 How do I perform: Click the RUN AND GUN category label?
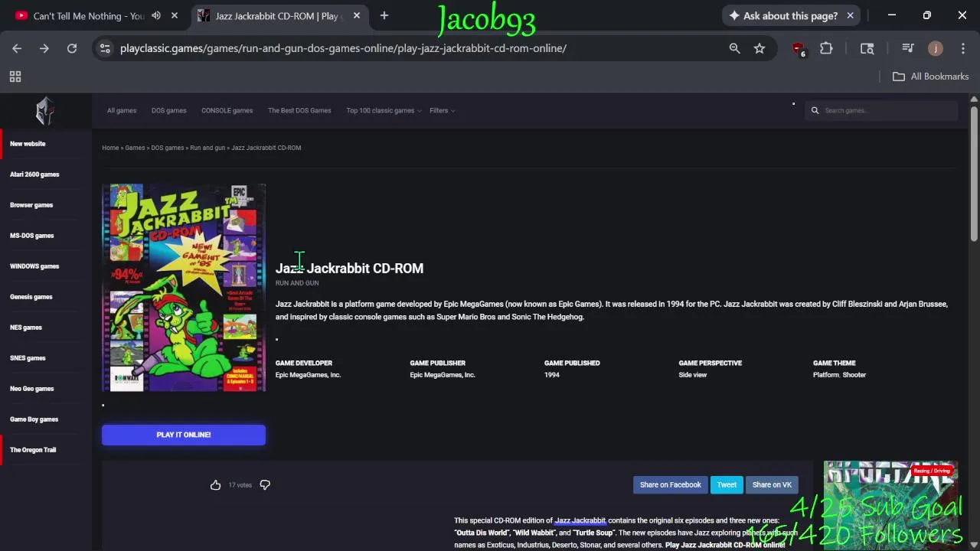[297, 283]
